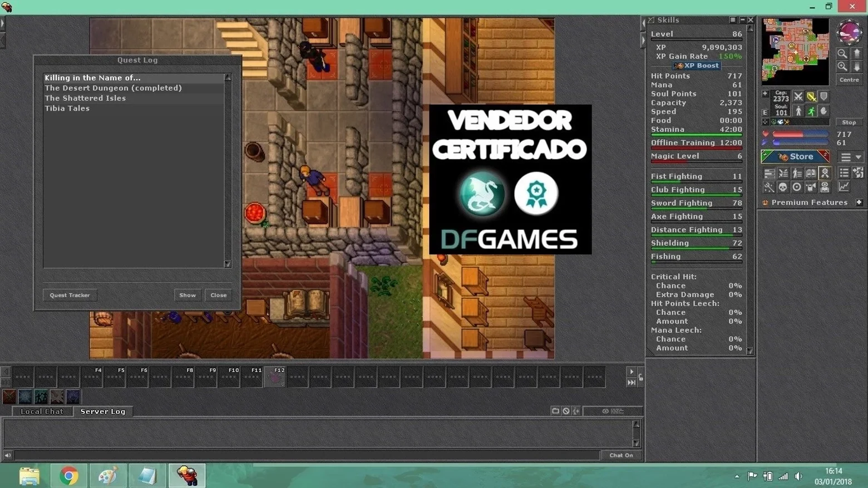The height and width of the screenshot is (488, 868).
Task: Open the open-book icon widget
Action: click(x=811, y=173)
